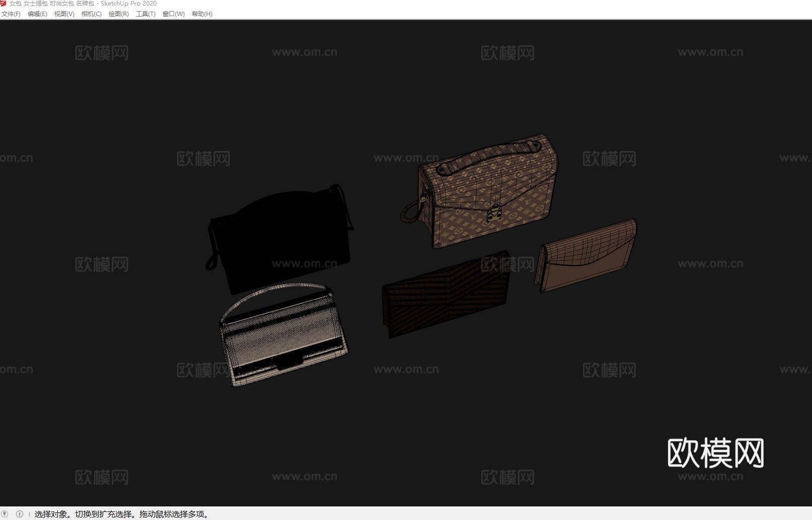Click the SketchUp logo in title bar
The image size is (812, 520).
coord(4,4)
